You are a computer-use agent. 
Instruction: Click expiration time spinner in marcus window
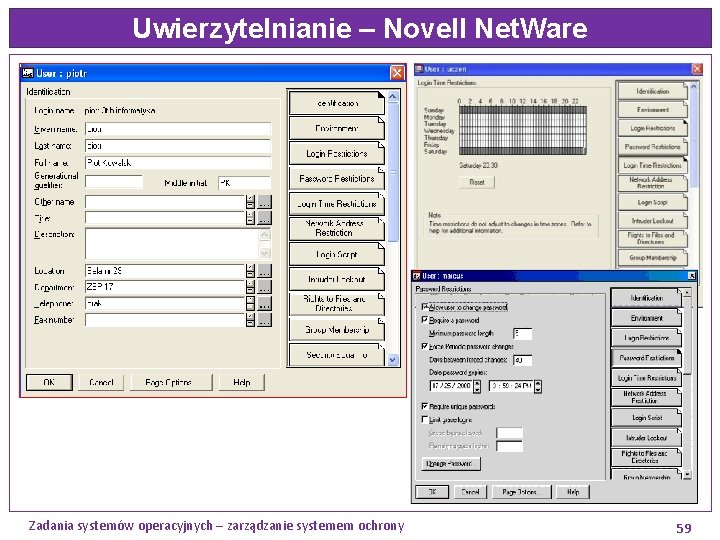click(x=538, y=386)
